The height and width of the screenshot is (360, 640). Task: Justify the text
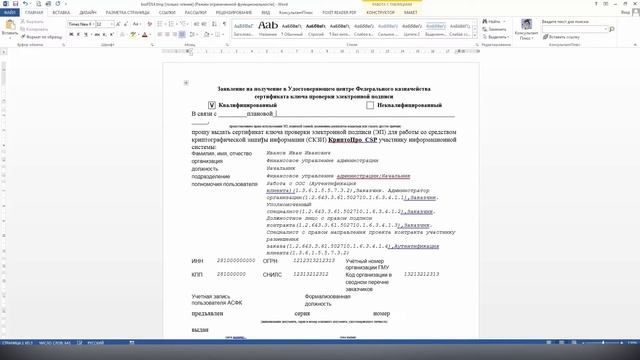[182, 35]
